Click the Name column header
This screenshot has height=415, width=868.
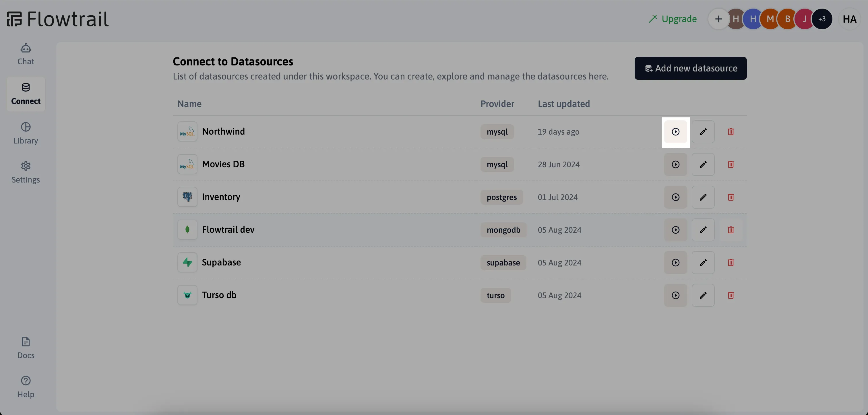(189, 104)
